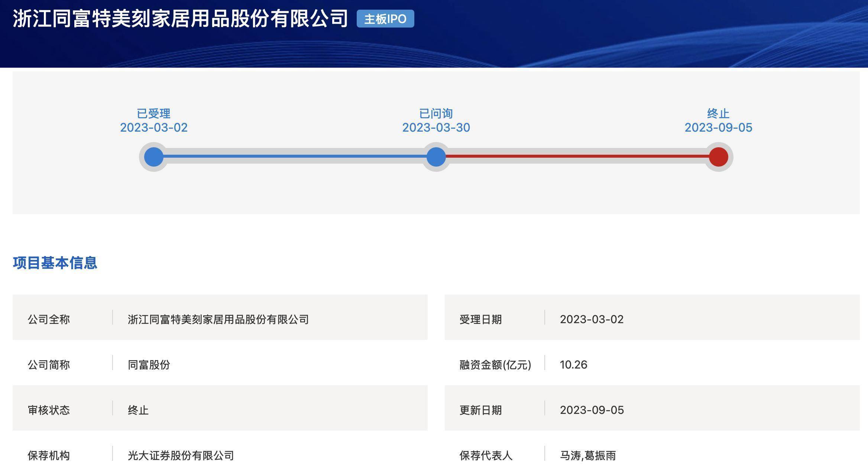Viewport: 868px width, 476px height.
Task: Click the 审核状态 value 终止
Action: pos(138,410)
